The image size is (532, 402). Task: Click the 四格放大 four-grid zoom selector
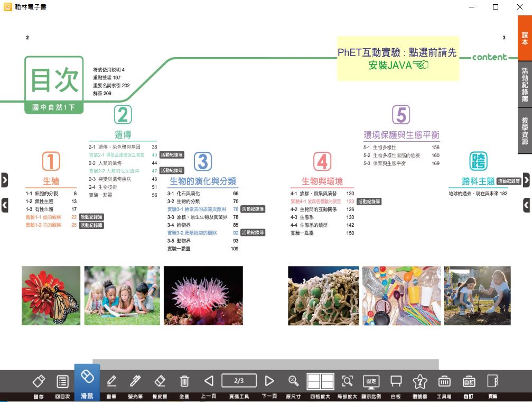coord(321,381)
